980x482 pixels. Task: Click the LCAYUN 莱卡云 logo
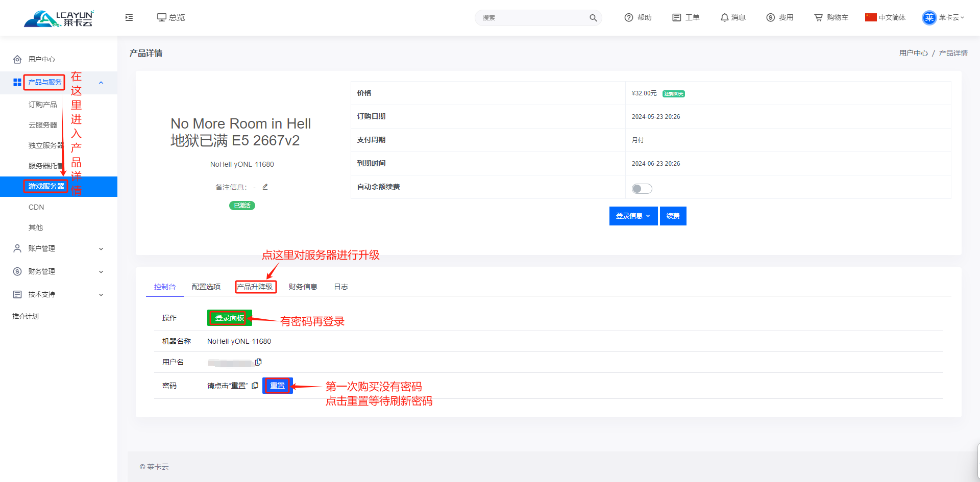(59, 18)
